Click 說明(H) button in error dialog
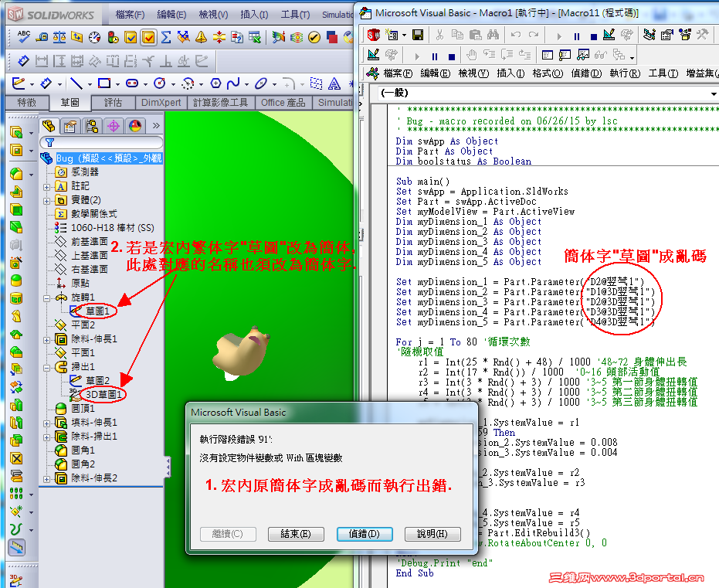 (x=432, y=534)
